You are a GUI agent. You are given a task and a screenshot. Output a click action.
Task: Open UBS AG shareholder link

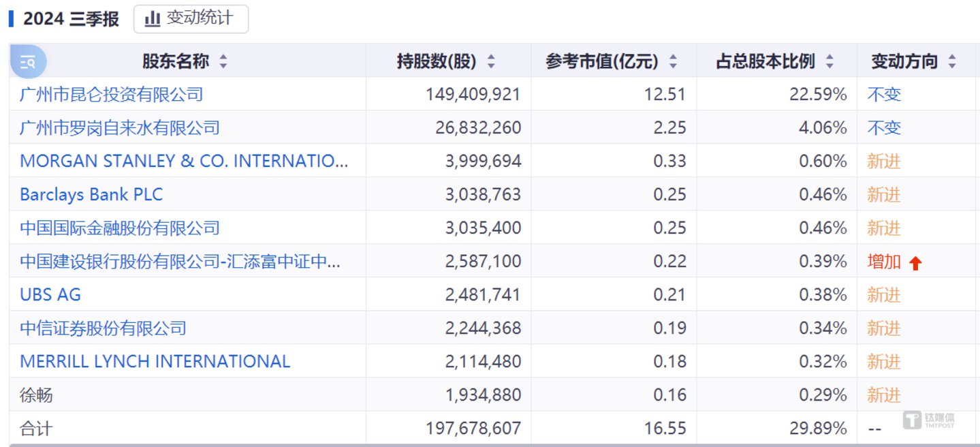point(50,294)
